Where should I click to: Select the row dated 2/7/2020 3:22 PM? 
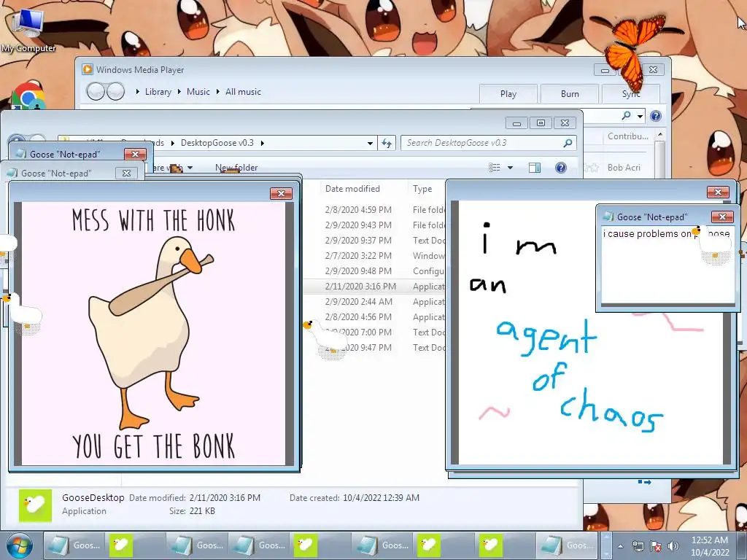[374, 255]
